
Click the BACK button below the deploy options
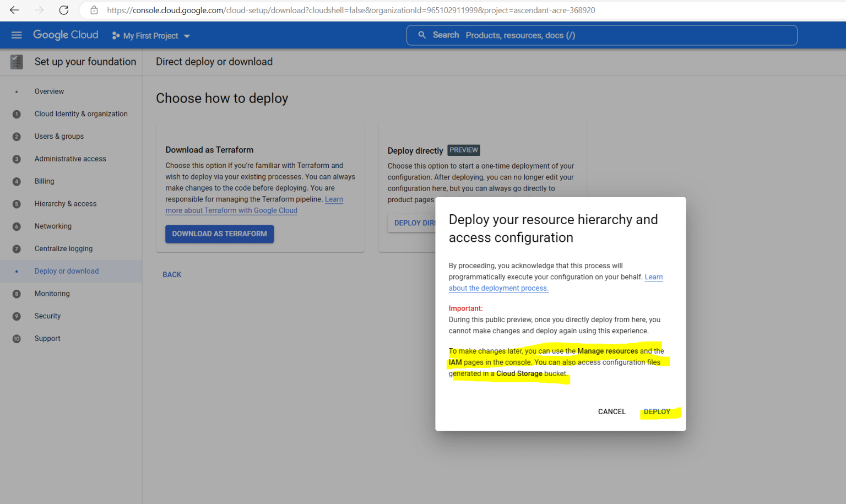pos(172,274)
